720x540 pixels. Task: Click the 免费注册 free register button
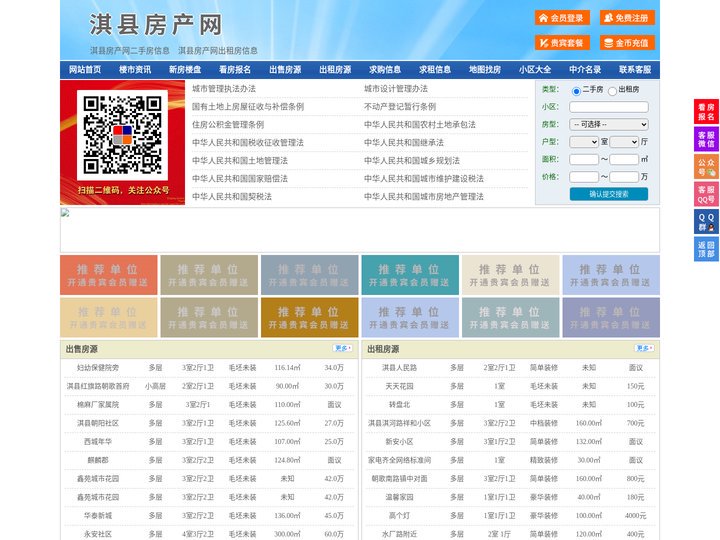(x=627, y=18)
